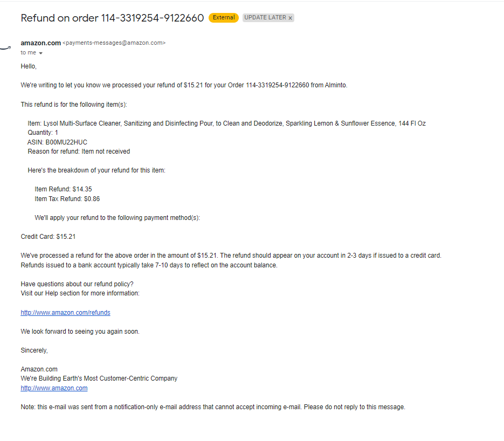Click the Lysol Multi-Surface Cleaner item line
The width and height of the screenshot is (504, 441).
(226, 123)
